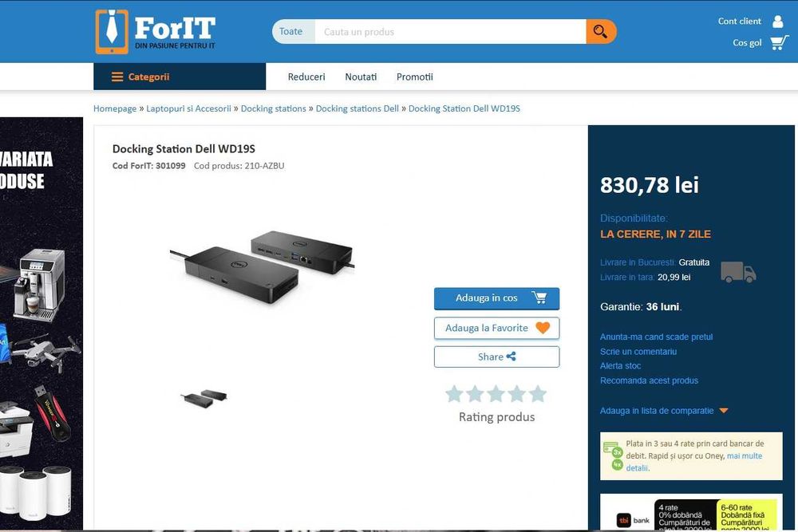This screenshot has width=798, height=532.
Task: Click the hamburger icon beside Categorii
Action: [117, 77]
